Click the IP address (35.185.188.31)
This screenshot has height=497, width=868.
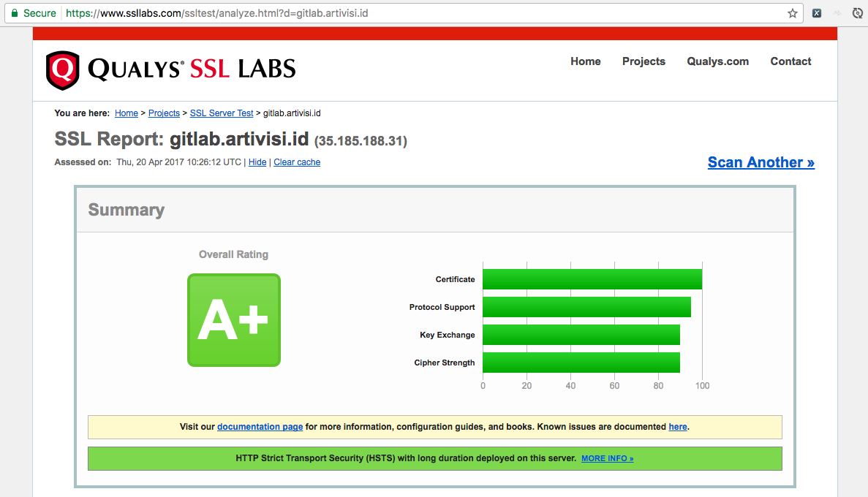point(361,141)
